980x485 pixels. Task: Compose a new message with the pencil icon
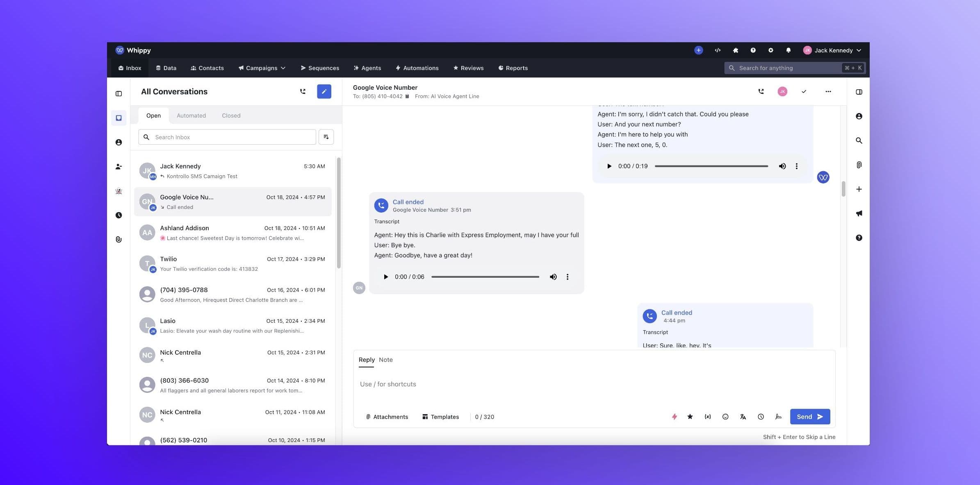[x=324, y=91]
